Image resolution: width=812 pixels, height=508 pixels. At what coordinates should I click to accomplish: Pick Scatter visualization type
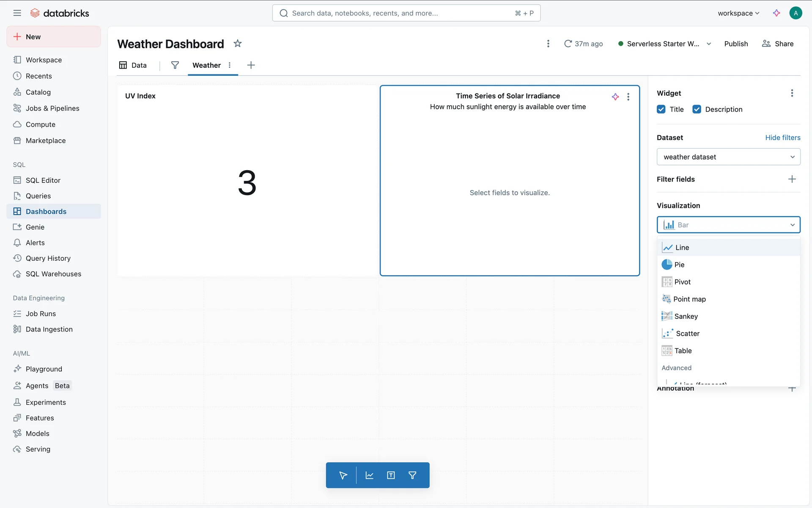click(x=687, y=334)
